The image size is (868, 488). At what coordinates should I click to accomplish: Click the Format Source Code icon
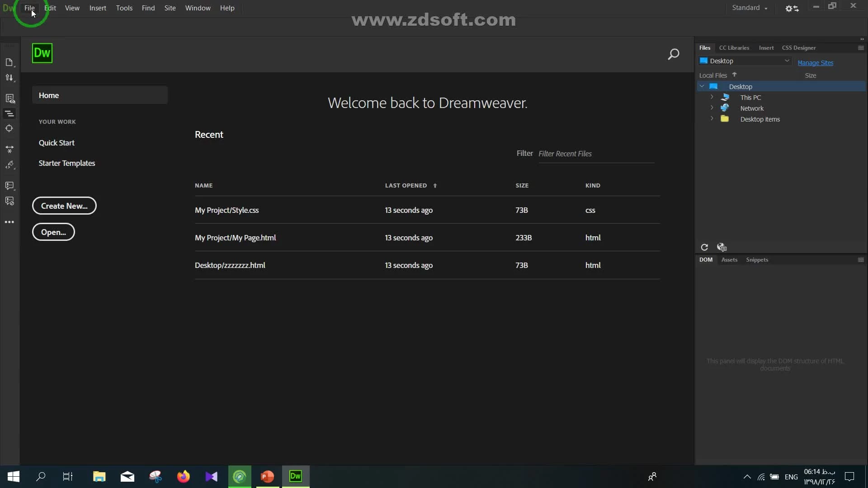(9, 165)
